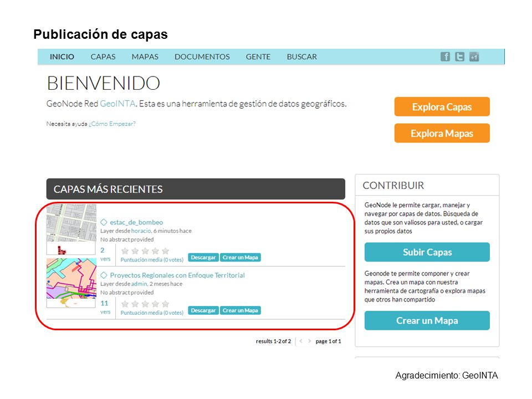This screenshot has height=399, width=532.
Task: Open the ¿Cómo Empezar? help link
Action: pyautogui.click(x=112, y=124)
